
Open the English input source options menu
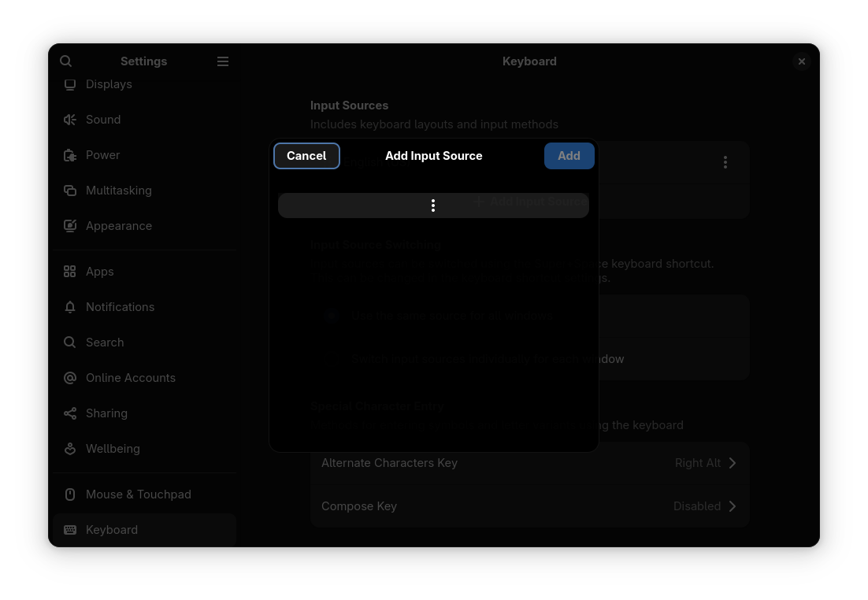point(725,162)
